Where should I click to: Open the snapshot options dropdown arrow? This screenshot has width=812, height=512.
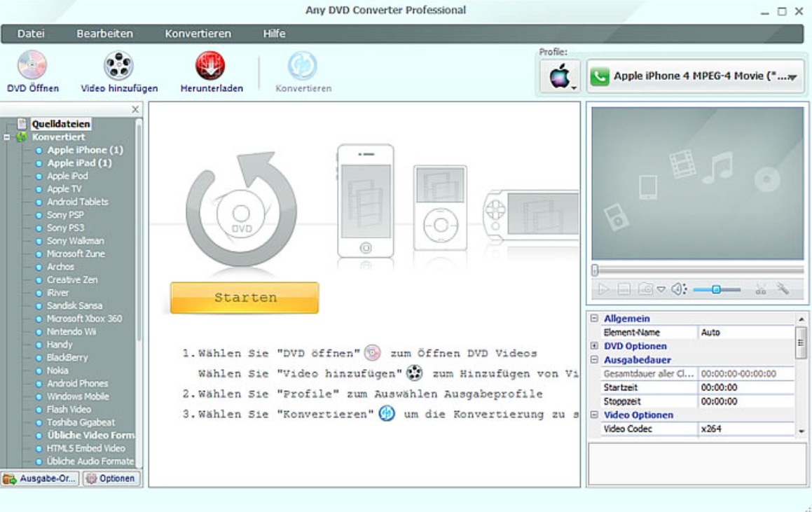661,289
